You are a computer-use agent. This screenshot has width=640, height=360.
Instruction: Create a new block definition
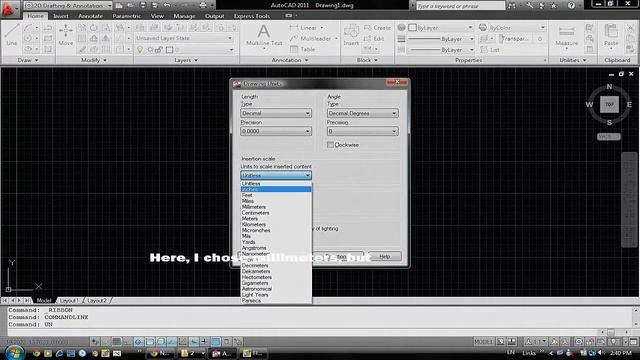tap(377, 28)
